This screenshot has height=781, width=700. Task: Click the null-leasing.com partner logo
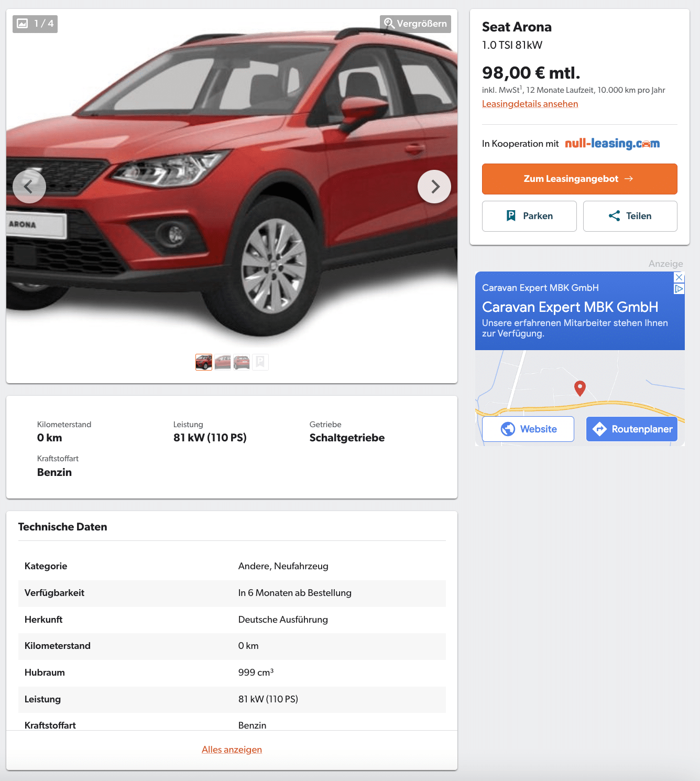point(612,143)
